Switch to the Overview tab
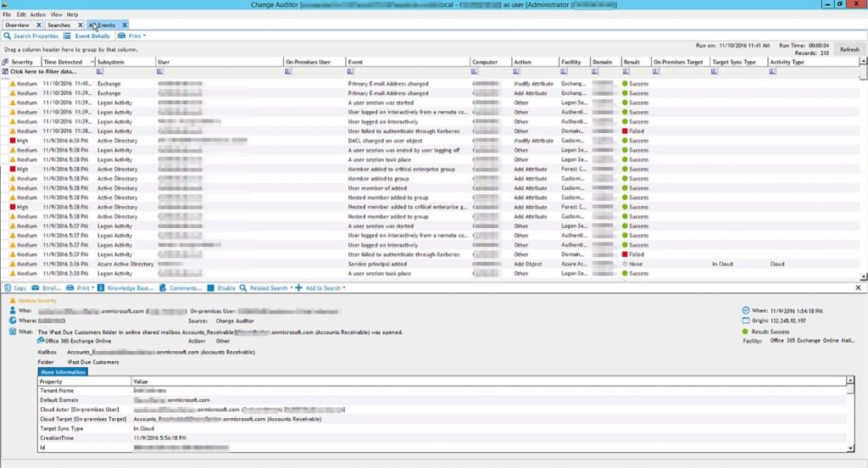868x468 pixels. coord(17,25)
